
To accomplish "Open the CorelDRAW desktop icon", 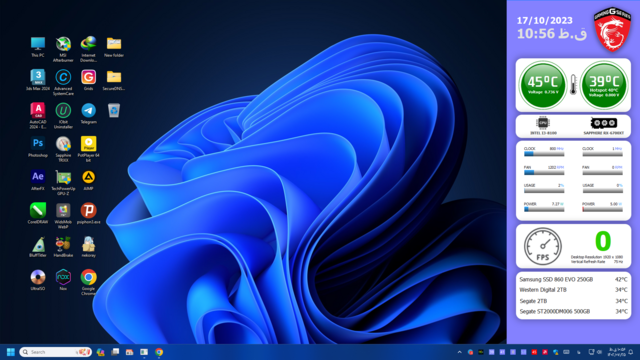I will click(x=38, y=213).
